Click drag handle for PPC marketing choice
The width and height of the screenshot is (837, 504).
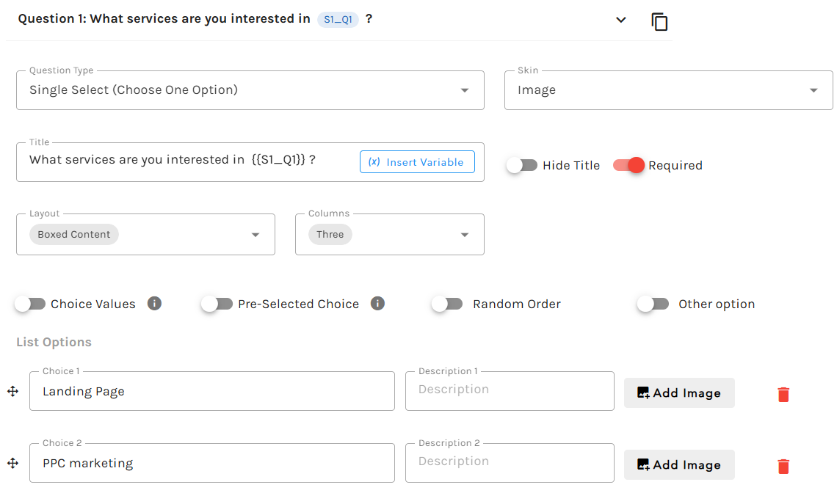coord(12,464)
